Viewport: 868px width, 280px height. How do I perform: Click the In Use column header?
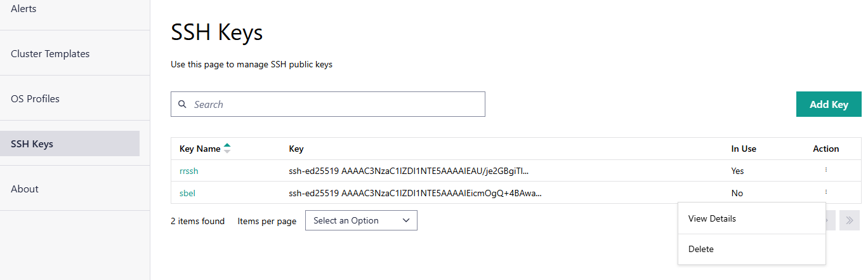(x=743, y=149)
